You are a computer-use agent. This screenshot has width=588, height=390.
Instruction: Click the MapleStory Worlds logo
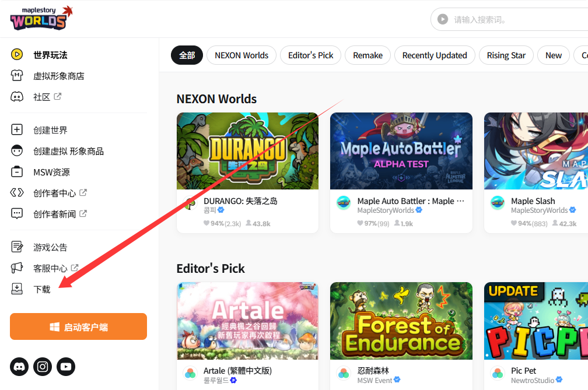tap(41, 18)
